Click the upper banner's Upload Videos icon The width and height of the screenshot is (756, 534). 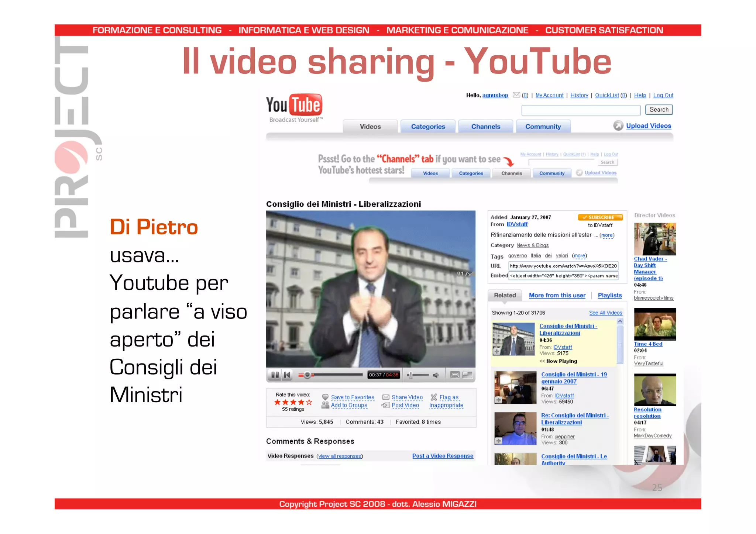(579, 173)
